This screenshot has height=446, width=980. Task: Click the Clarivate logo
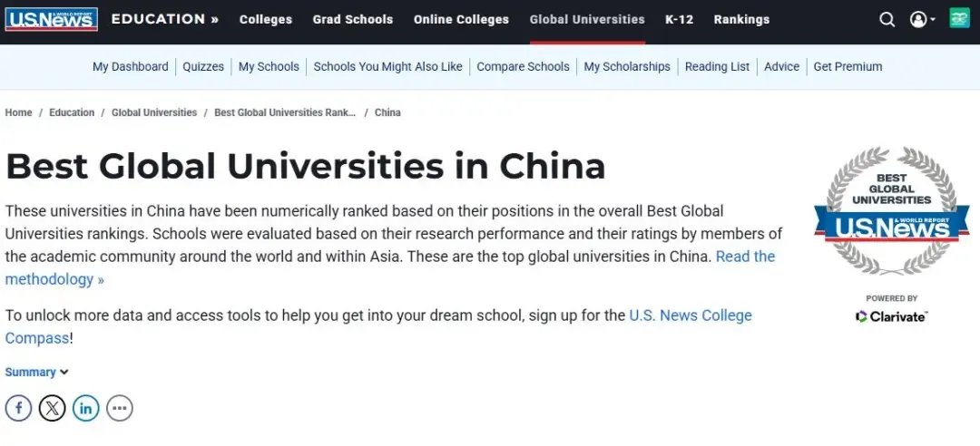pyautogui.click(x=891, y=316)
